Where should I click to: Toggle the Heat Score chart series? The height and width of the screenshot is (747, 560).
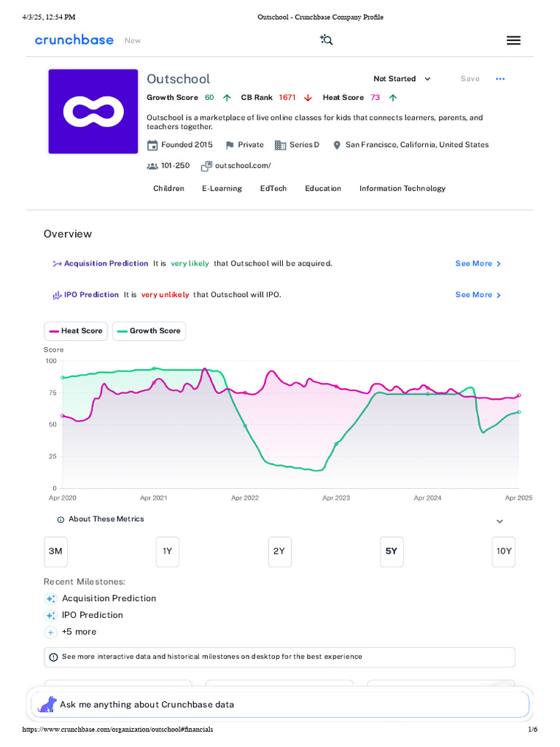click(76, 331)
